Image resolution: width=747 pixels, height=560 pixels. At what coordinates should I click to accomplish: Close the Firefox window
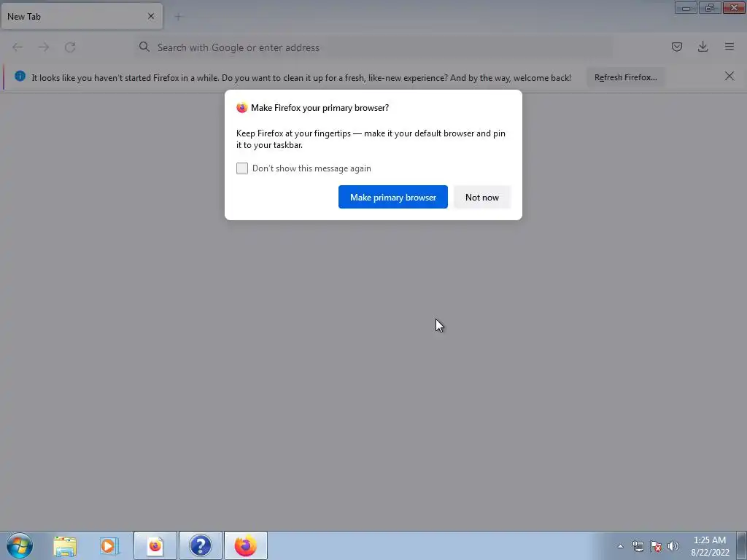click(x=734, y=8)
